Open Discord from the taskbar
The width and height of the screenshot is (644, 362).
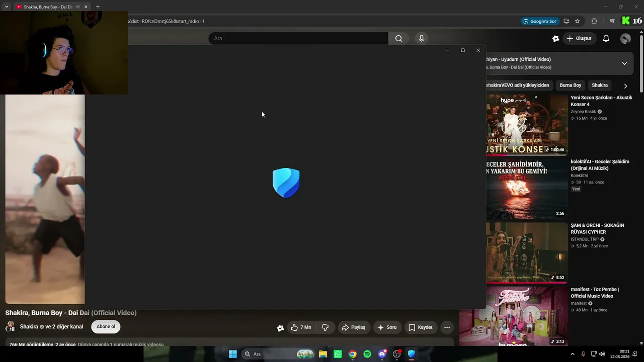[382, 354]
